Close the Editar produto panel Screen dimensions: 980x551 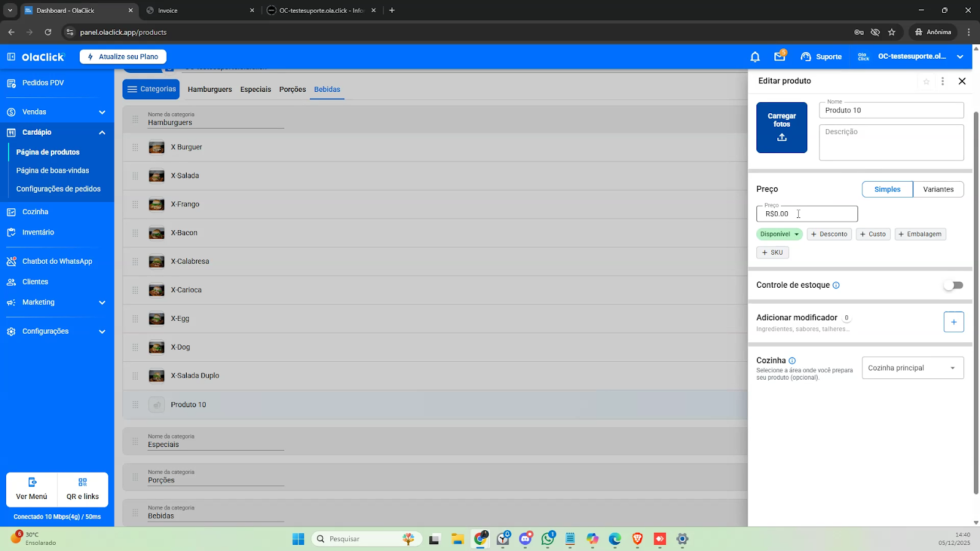962,81
